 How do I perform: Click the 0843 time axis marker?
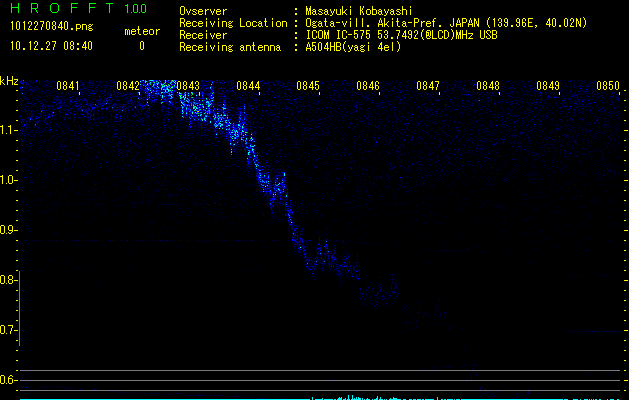pyautogui.click(x=188, y=86)
